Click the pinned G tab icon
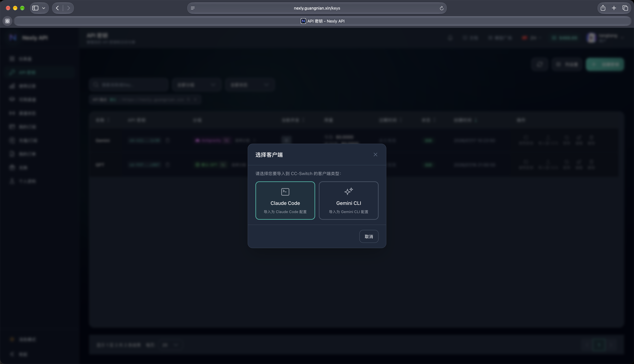 coord(7,21)
